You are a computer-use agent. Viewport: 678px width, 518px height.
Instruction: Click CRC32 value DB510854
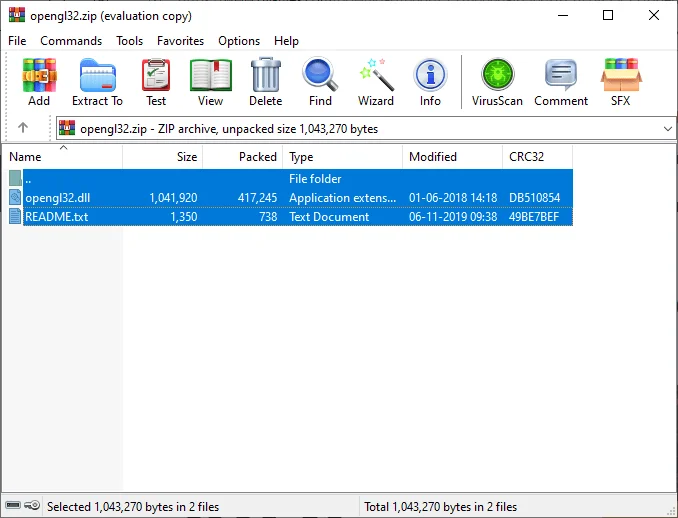tap(534, 198)
